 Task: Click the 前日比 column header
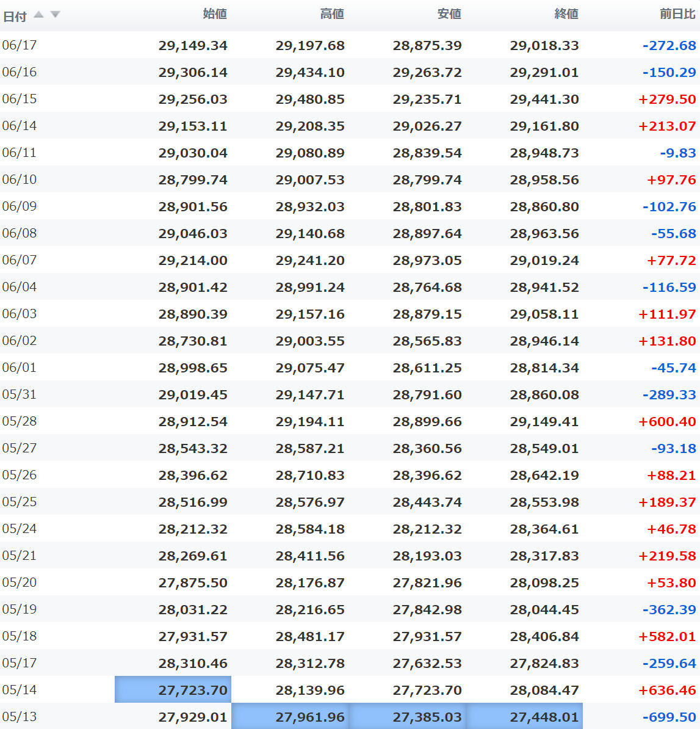(x=677, y=14)
